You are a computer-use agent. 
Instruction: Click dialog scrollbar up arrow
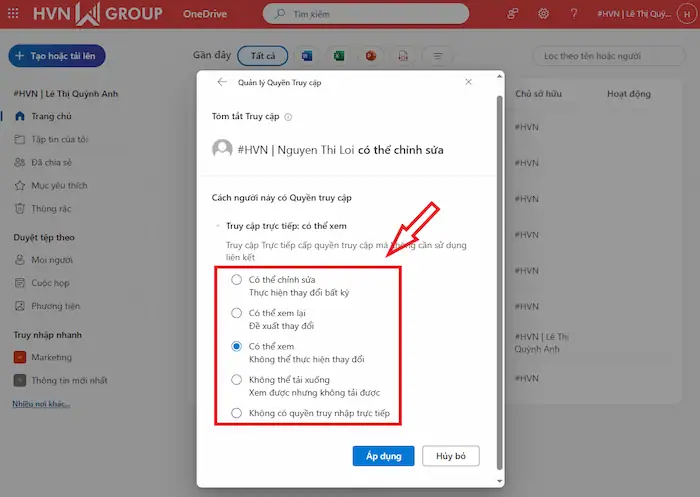pyautogui.click(x=500, y=77)
